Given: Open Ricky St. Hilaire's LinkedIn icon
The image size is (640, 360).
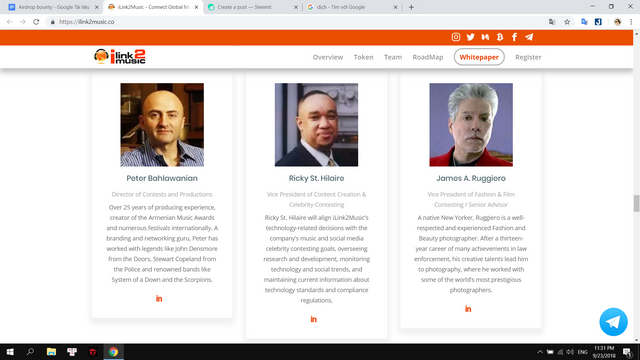Looking at the screenshot, I should pos(313,319).
